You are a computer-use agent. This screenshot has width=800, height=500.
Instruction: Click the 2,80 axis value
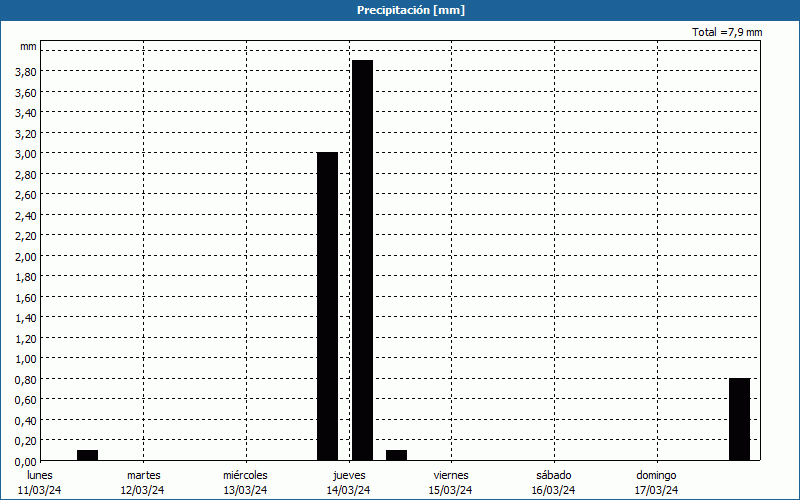tap(26, 174)
